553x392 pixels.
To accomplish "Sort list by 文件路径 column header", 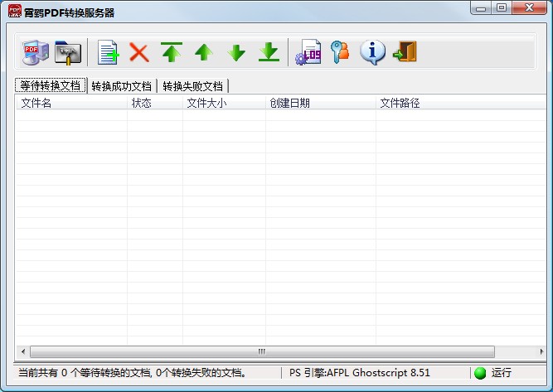I will 461,103.
